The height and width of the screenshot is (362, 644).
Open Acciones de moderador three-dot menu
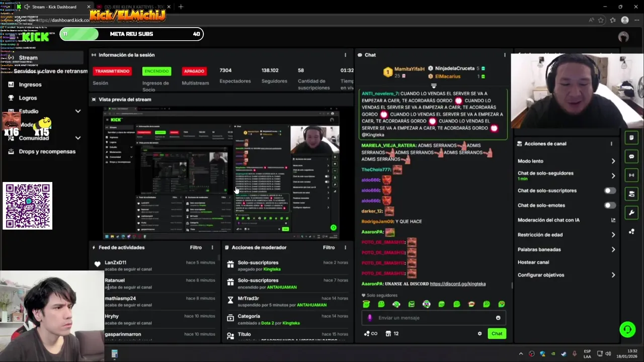pos(345,247)
